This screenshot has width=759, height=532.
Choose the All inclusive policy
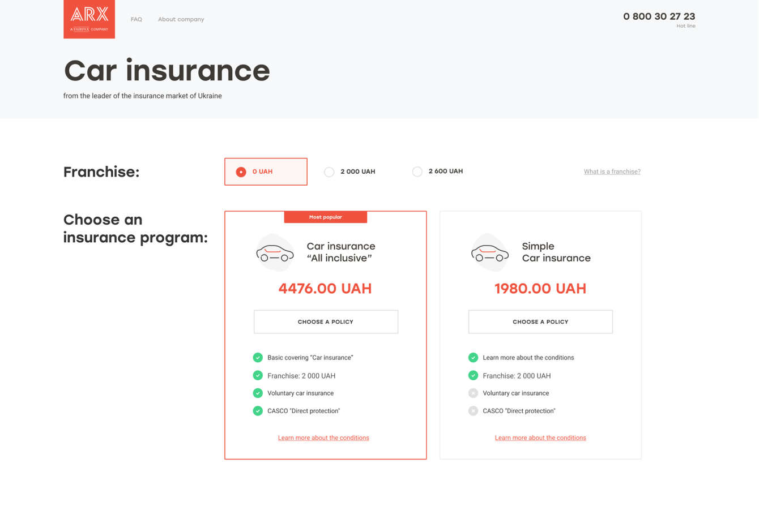click(x=326, y=321)
